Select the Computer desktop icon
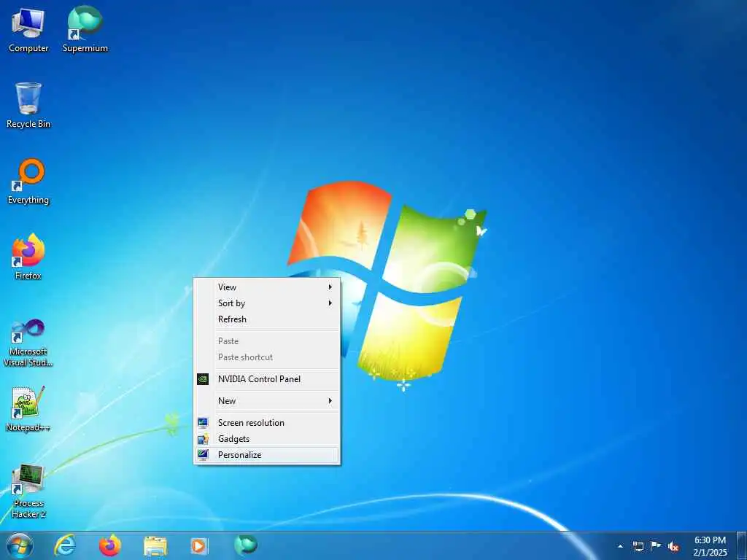Image resolution: width=747 pixels, height=560 pixels. point(28,29)
